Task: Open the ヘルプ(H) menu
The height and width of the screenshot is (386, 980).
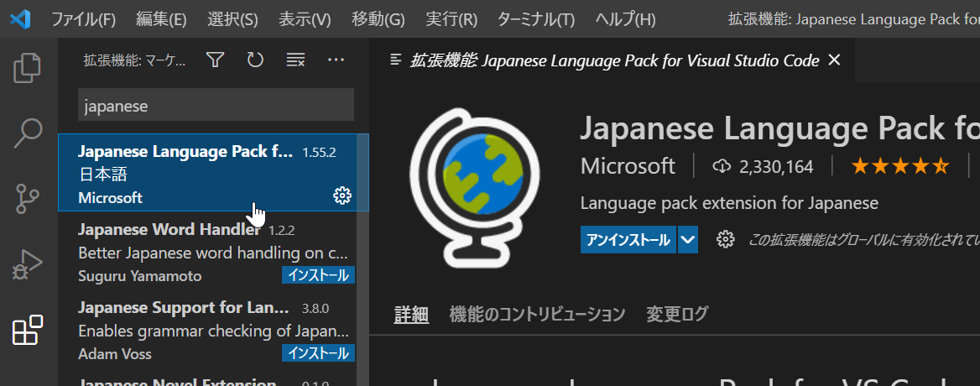Action: tap(625, 19)
